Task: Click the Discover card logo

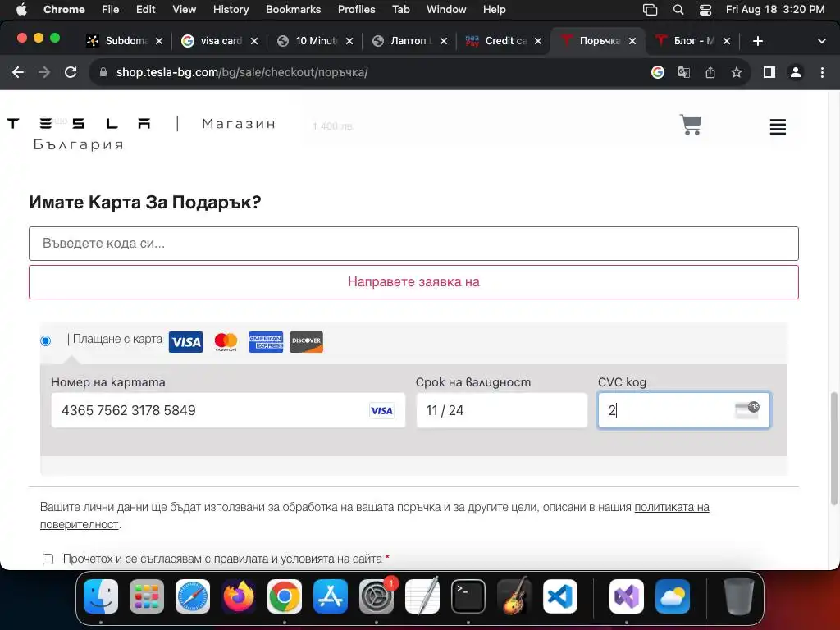Action: tap(306, 342)
